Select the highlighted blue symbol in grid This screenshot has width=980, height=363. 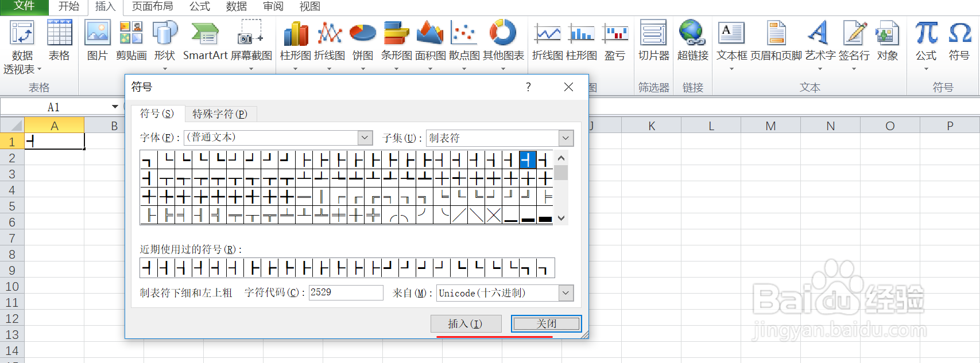click(x=528, y=160)
